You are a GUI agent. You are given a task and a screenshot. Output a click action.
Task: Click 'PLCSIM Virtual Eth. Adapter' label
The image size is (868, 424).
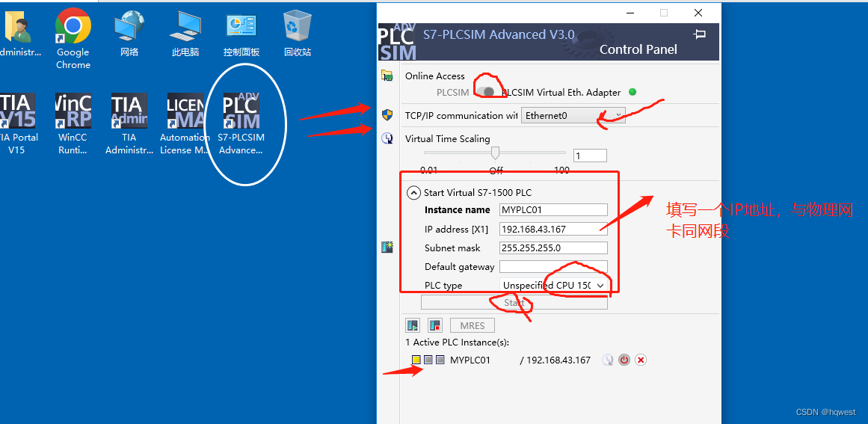pyautogui.click(x=561, y=93)
